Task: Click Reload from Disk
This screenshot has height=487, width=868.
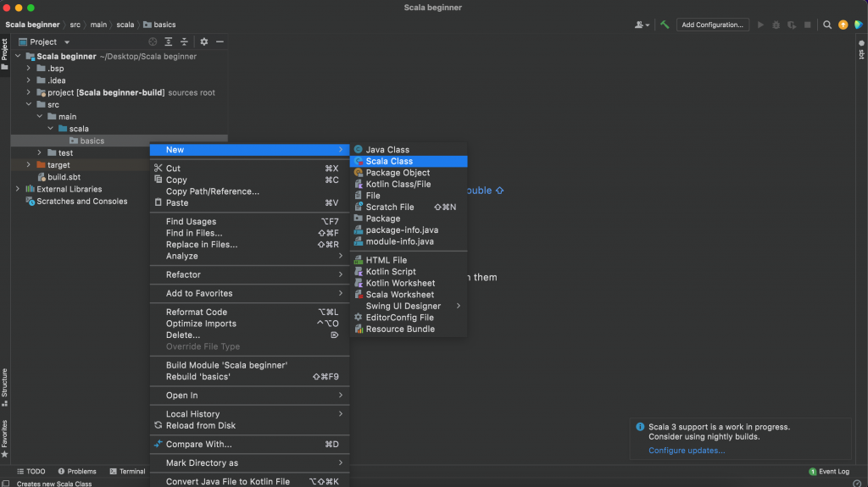Action: coord(250,425)
